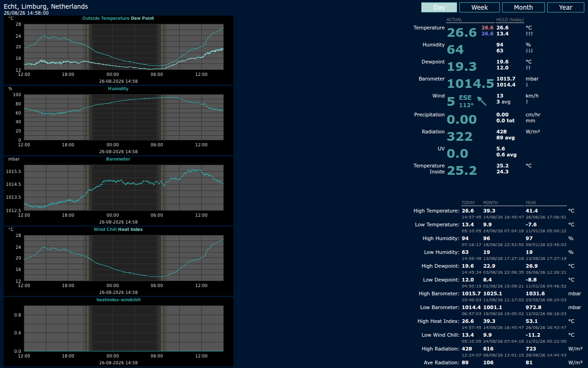Viewport: 588px width, 368px height.
Task: Click the actual dewpoint value 19.3
Action: [462, 67]
